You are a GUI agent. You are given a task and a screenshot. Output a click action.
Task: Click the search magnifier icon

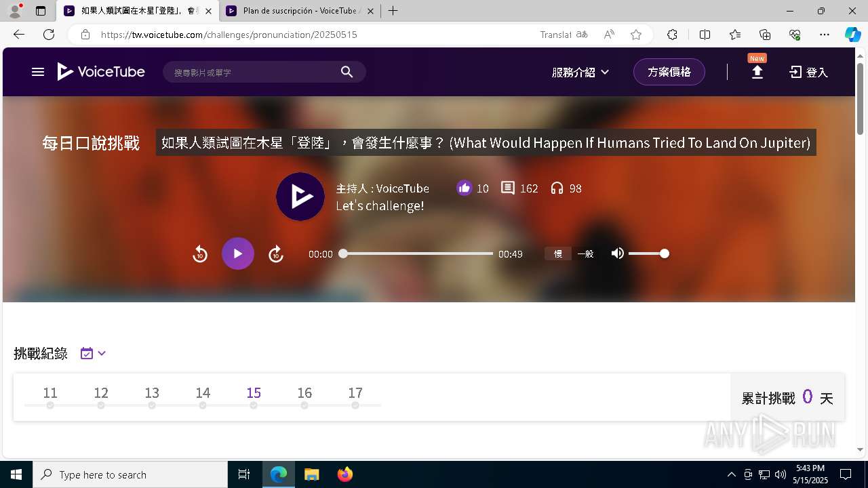pyautogui.click(x=347, y=72)
